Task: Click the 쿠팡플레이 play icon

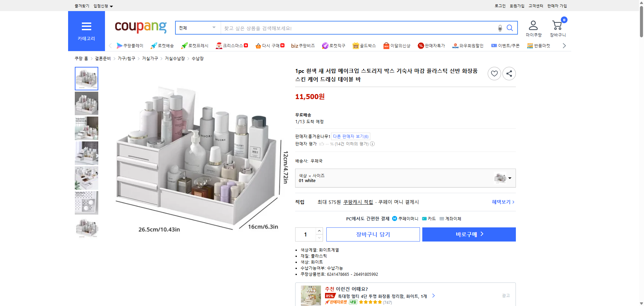Action: pyautogui.click(x=120, y=46)
